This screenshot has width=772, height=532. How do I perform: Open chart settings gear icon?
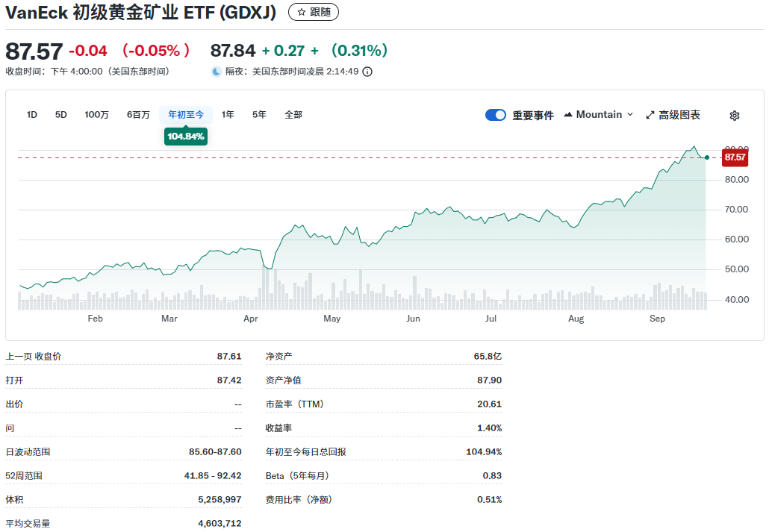[734, 116]
